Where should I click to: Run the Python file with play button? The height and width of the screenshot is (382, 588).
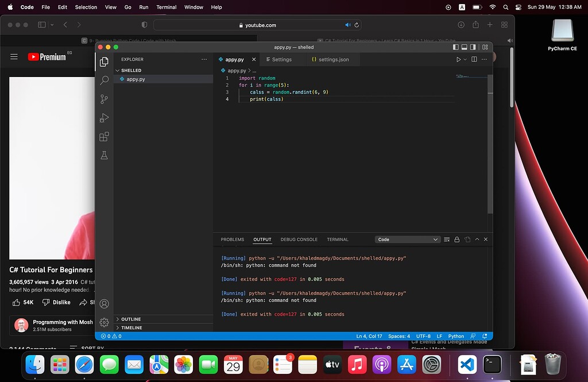pos(458,60)
